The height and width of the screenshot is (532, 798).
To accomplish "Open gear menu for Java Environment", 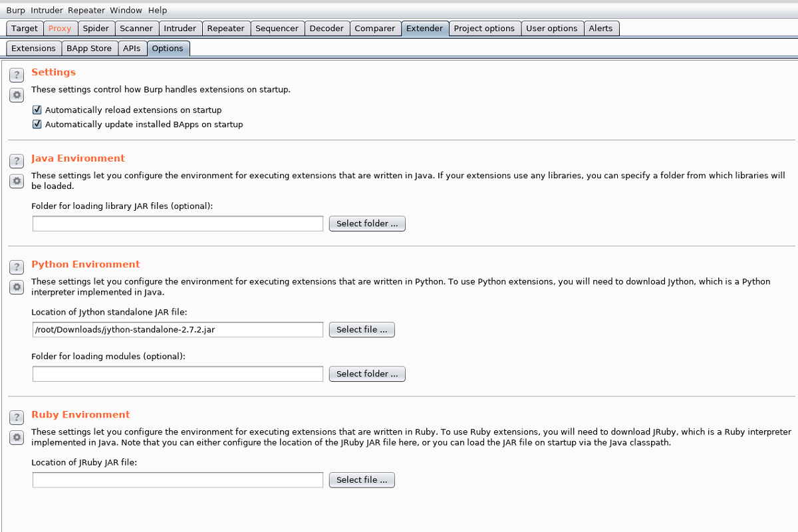I will click(x=17, y=181).
